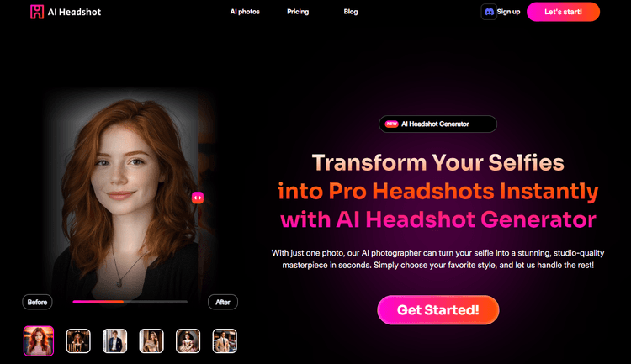
Task: Switch preview to After
Action: (223, 302)
